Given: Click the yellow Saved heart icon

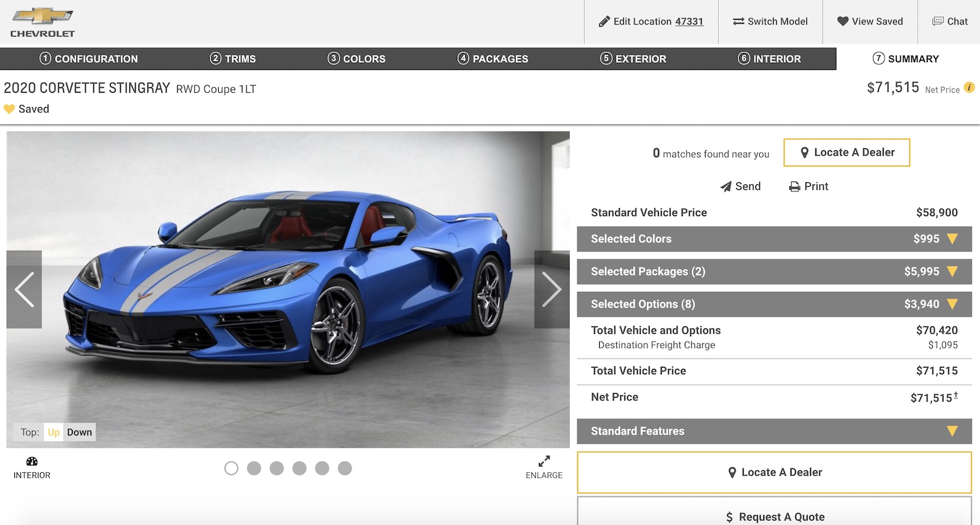Looking at the screenshot, I should (9, 109).
